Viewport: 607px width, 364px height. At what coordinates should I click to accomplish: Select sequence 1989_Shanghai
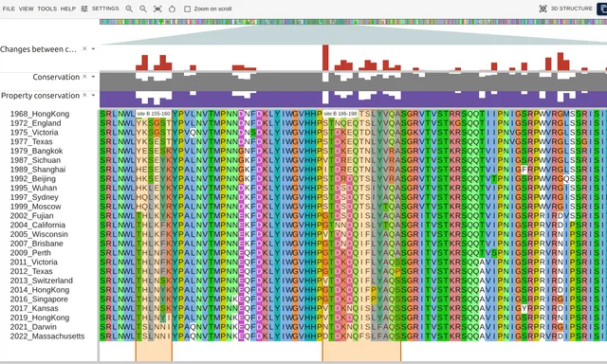(38, 170)
